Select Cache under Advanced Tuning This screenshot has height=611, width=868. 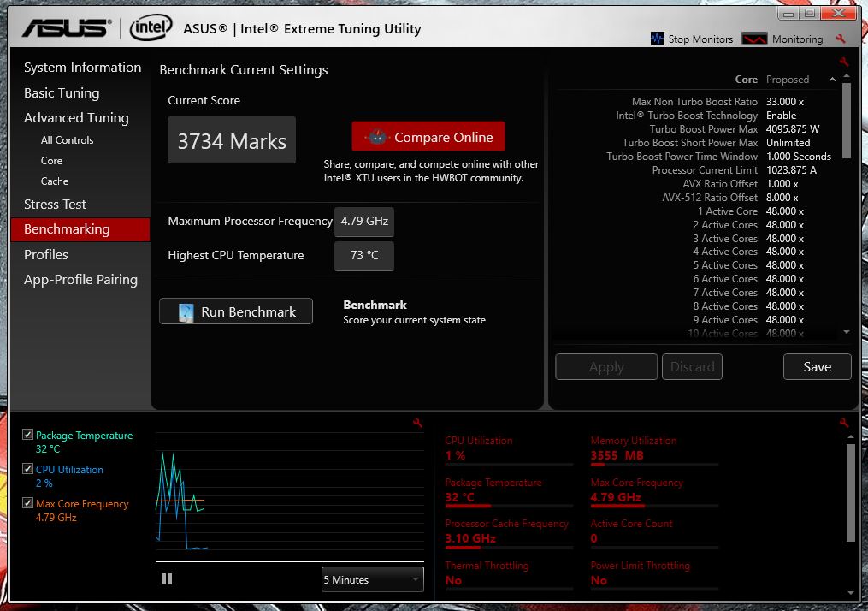55,181
